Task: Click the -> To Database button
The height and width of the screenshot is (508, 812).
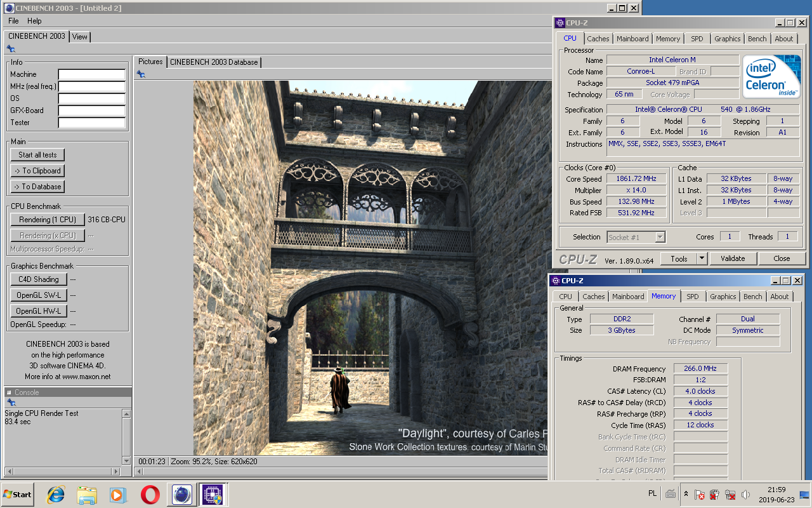Action: pos(37,187)
